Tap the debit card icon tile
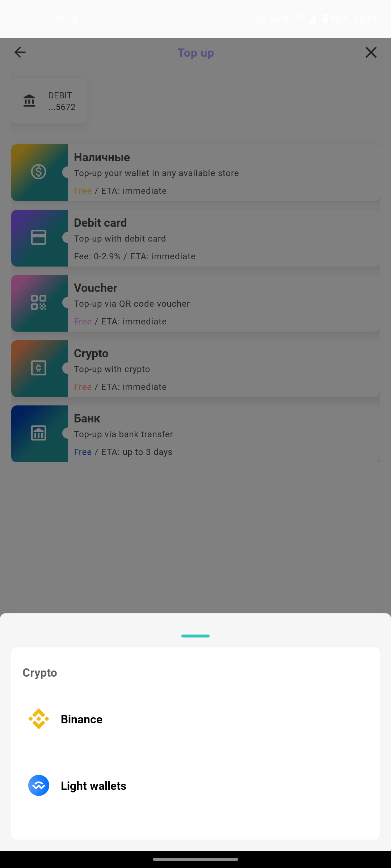 pyautogui.click(x=39, y=238)
